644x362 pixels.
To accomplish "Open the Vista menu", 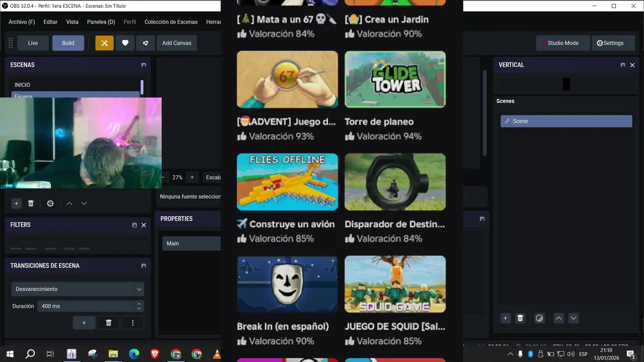I will [72, 22].
